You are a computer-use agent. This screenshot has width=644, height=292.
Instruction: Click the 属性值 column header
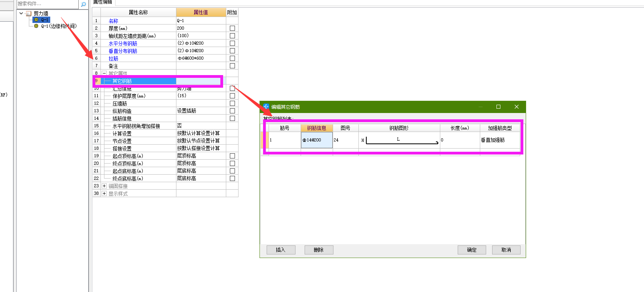click(x=201, y=13)
